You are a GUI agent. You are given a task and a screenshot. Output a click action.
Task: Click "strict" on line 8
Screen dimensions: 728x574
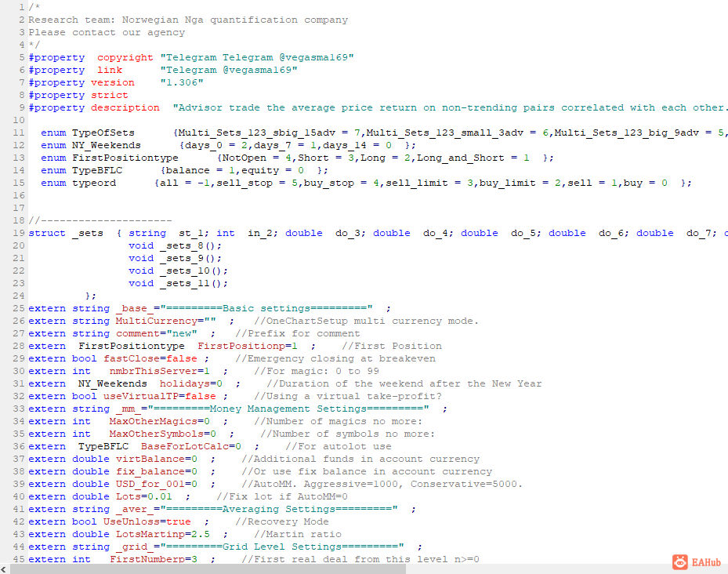pos(109,95)
